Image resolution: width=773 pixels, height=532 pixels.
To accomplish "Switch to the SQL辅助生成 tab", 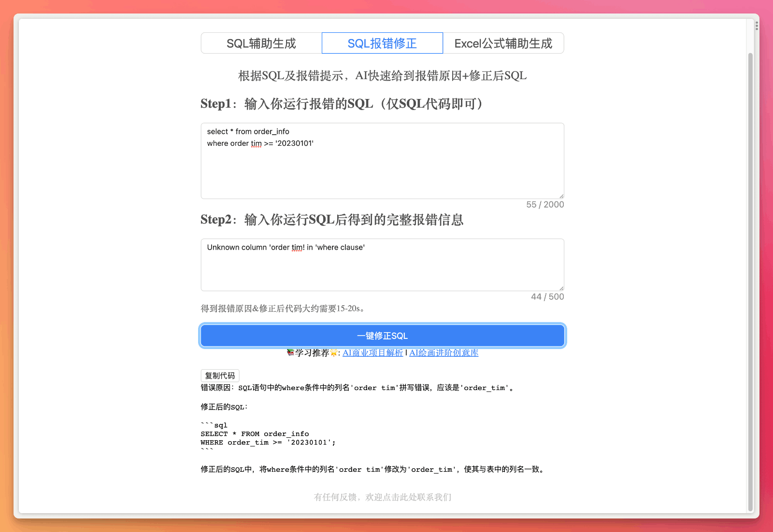I will (x=261, y=43).
